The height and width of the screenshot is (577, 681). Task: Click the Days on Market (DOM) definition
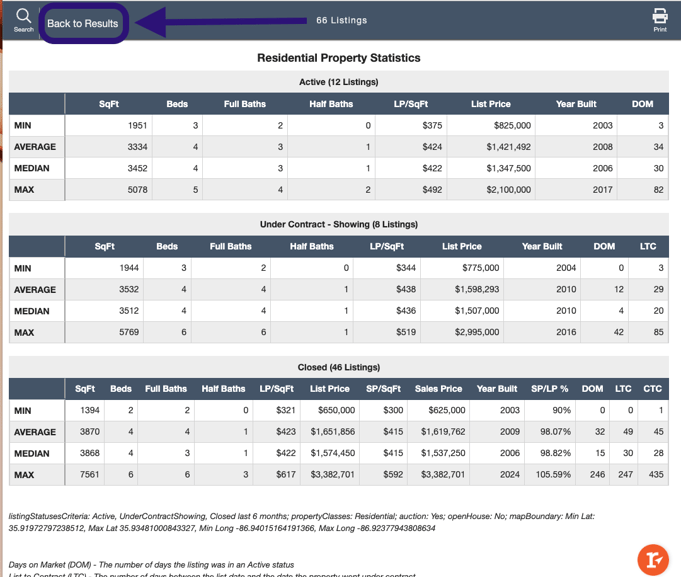[151, 565]
